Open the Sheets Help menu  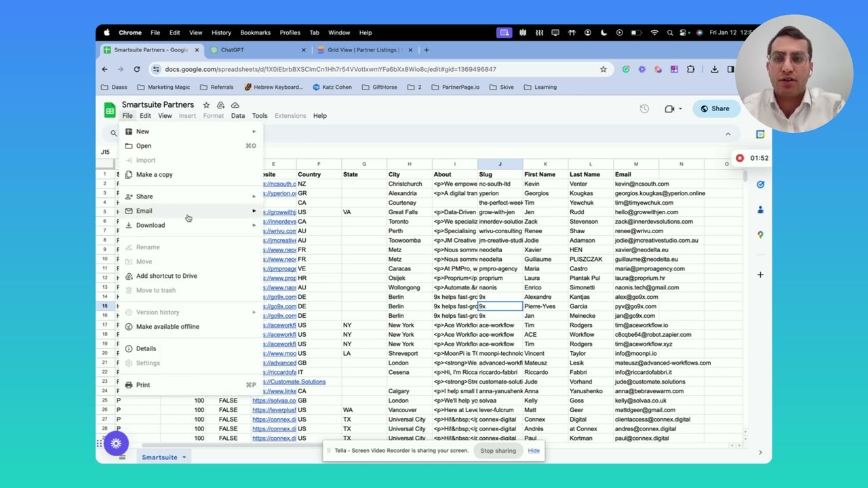coord(320,116)
